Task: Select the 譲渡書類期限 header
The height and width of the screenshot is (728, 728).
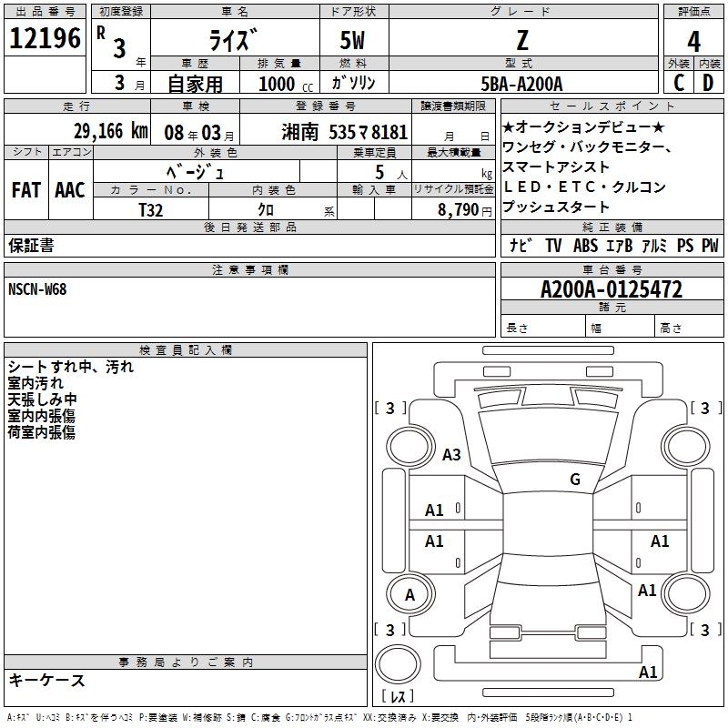Action: (453, 106)
